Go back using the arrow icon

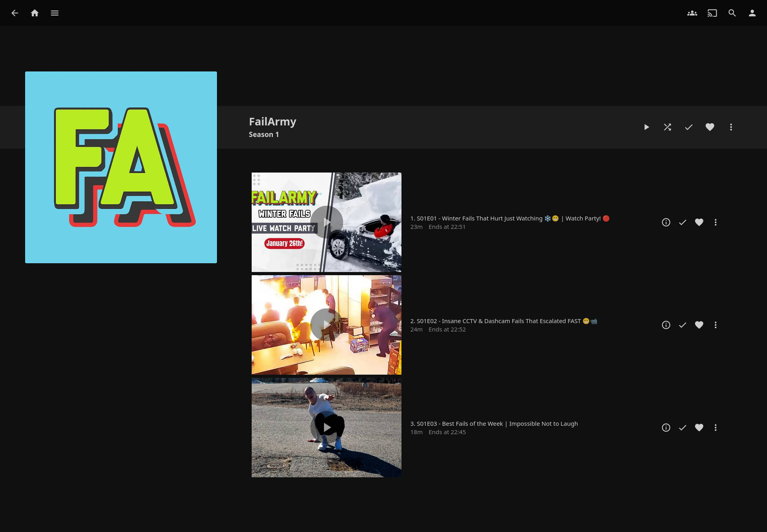point(15,13)
